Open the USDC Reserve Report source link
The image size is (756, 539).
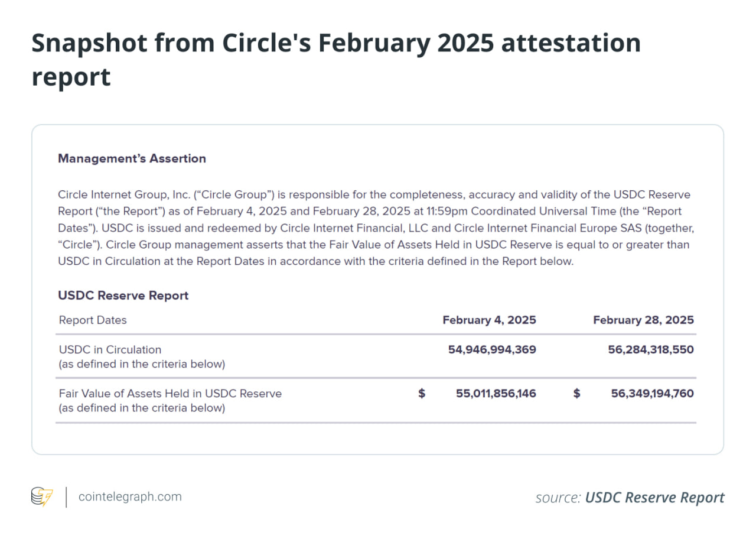coord(654,498)
